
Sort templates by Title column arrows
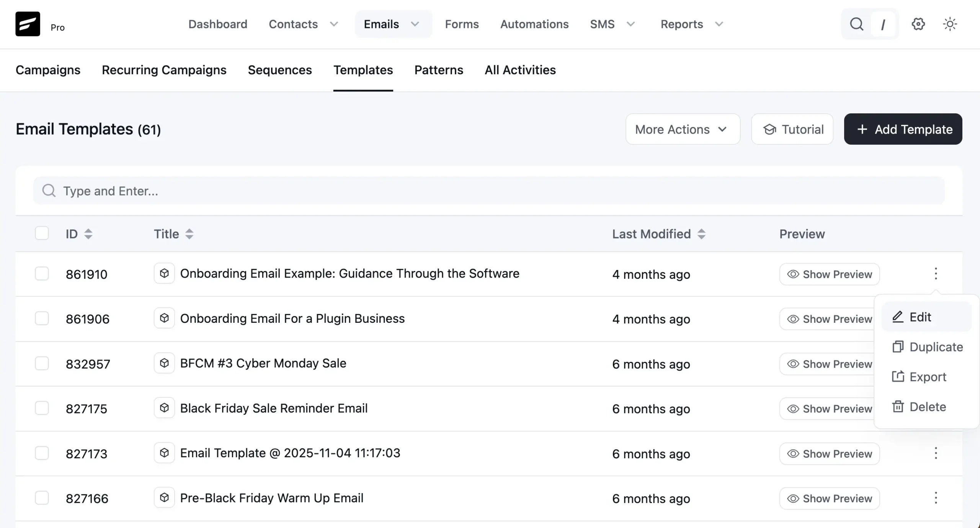(x=189, y=234)
